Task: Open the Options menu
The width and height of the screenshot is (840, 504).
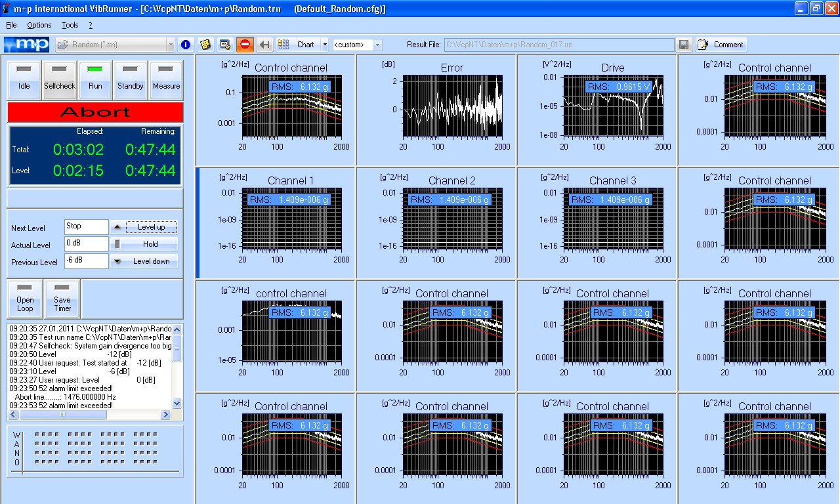Action: click(39, 25)
